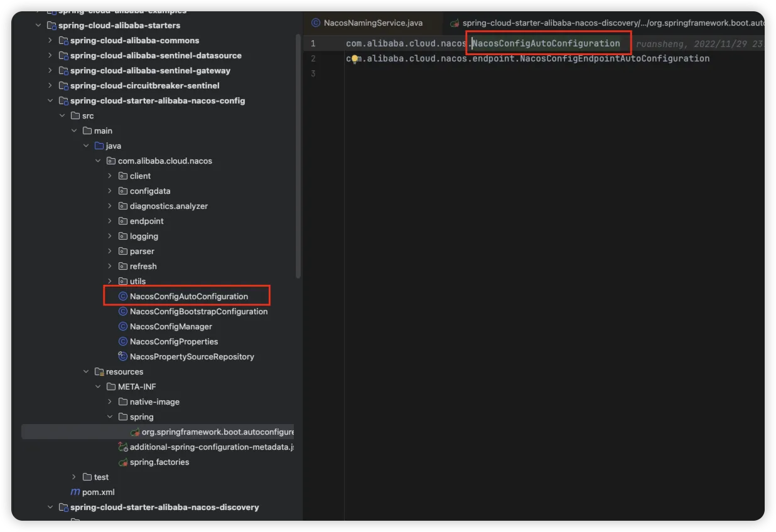Click the NacosPropertySourceRepository class icon
The height and width of the screenshot is (532, 776).
pos(123,356)
